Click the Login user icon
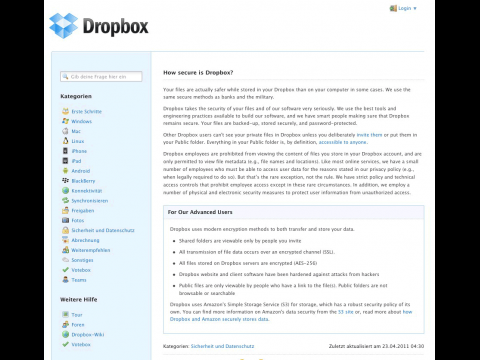Image resolution: width=480 pixels, height=360 pixels. (x=393, y=8)
